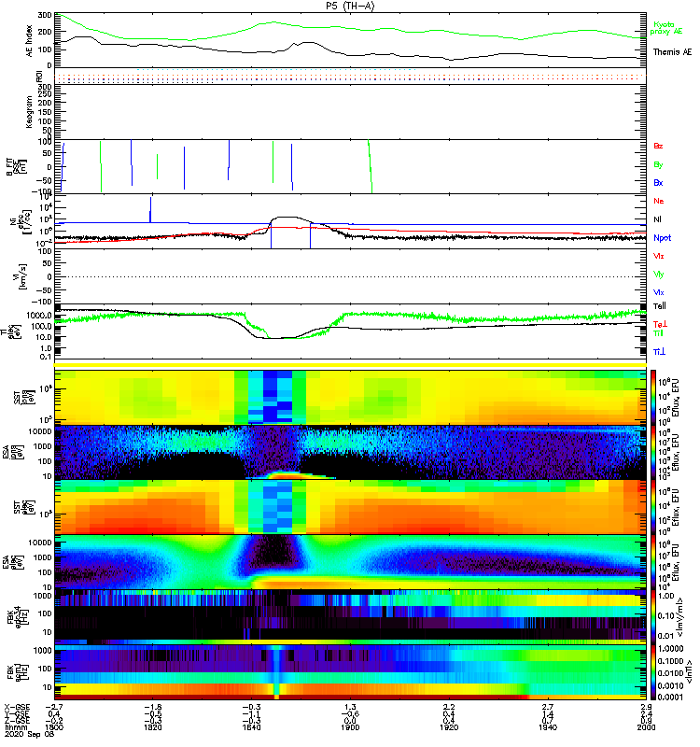Select the Kyoto proxy AE legend label

click(666, 28)
